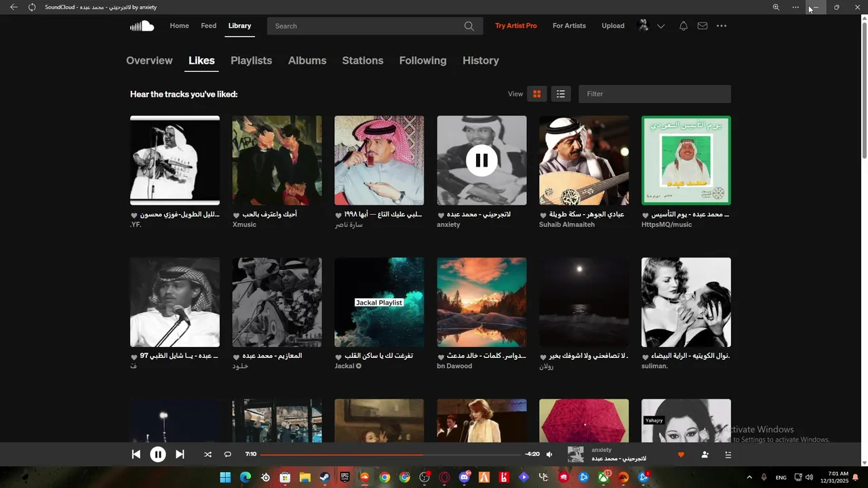
Task: Pause playback in the bottom player
Action: click(x=158, y=455)
